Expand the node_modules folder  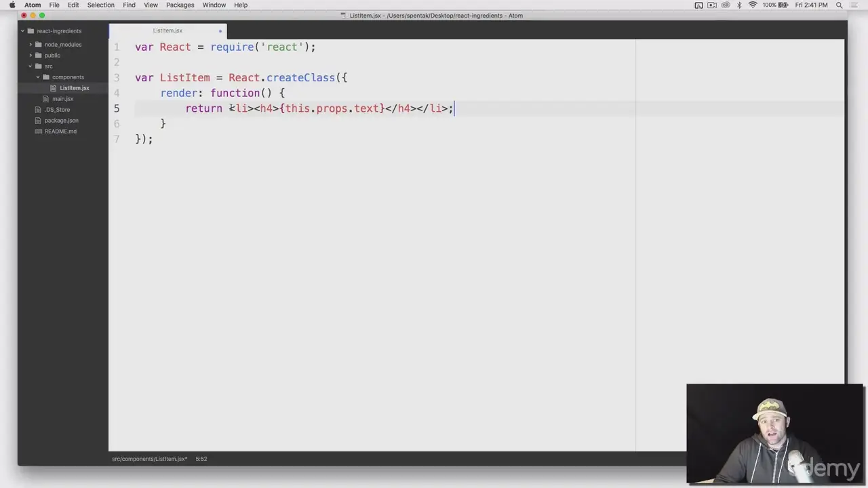[x=31, y=45]
